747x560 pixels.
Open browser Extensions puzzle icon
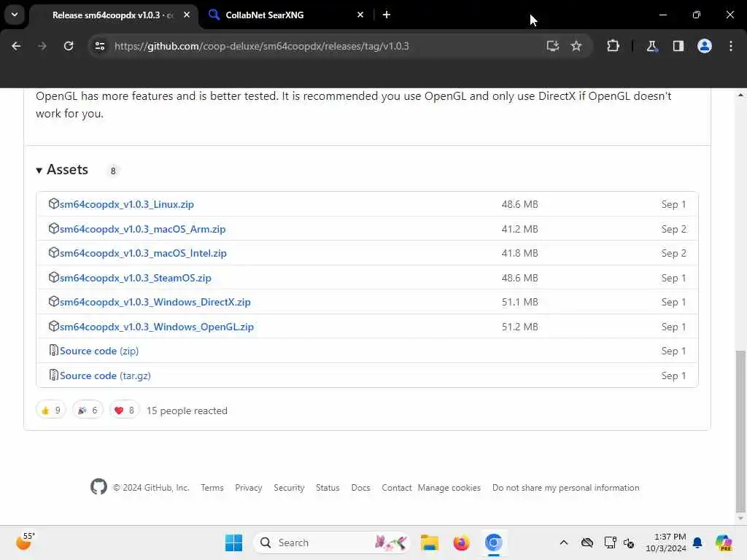coord(613,46)
